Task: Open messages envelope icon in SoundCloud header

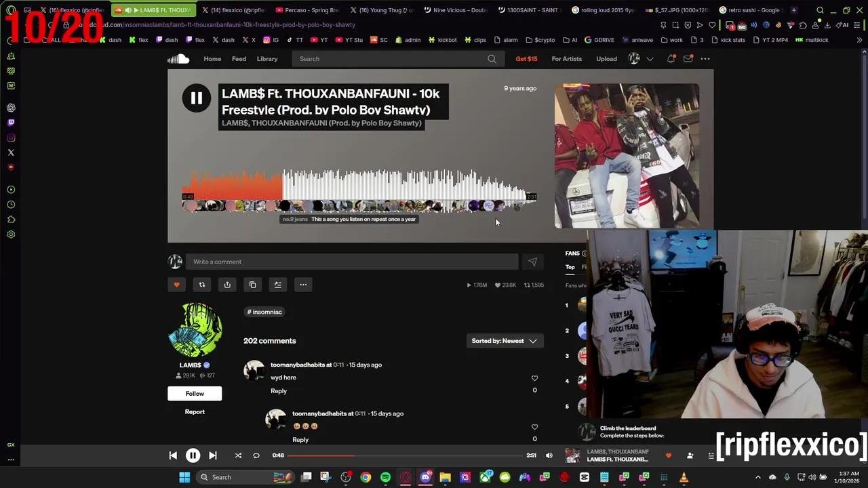Action: [688, 59]
